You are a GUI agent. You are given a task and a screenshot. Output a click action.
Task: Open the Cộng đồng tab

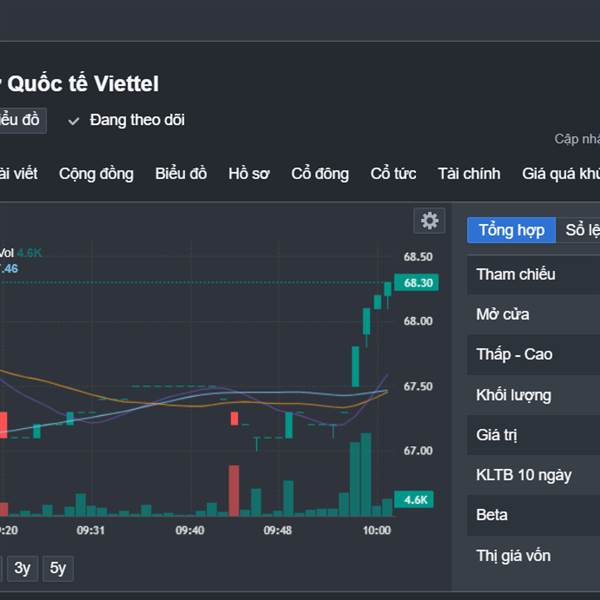[x=96, y=174]
